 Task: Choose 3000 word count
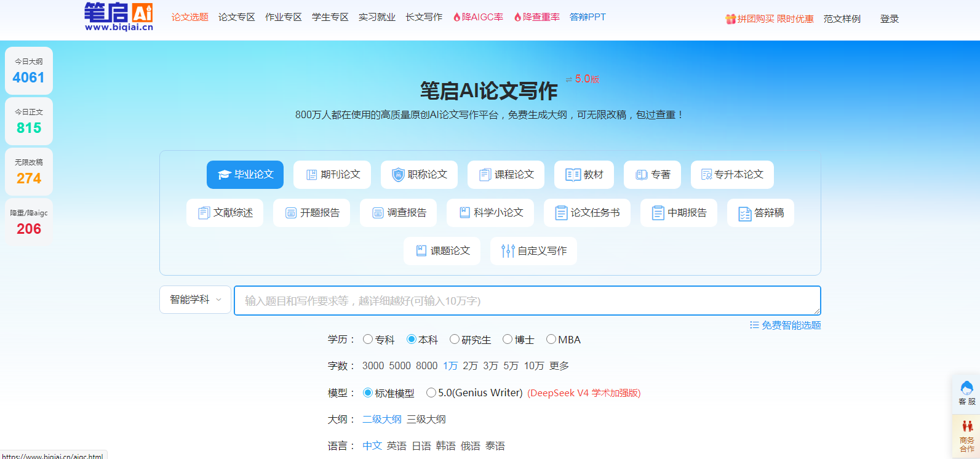pos(373,365)
